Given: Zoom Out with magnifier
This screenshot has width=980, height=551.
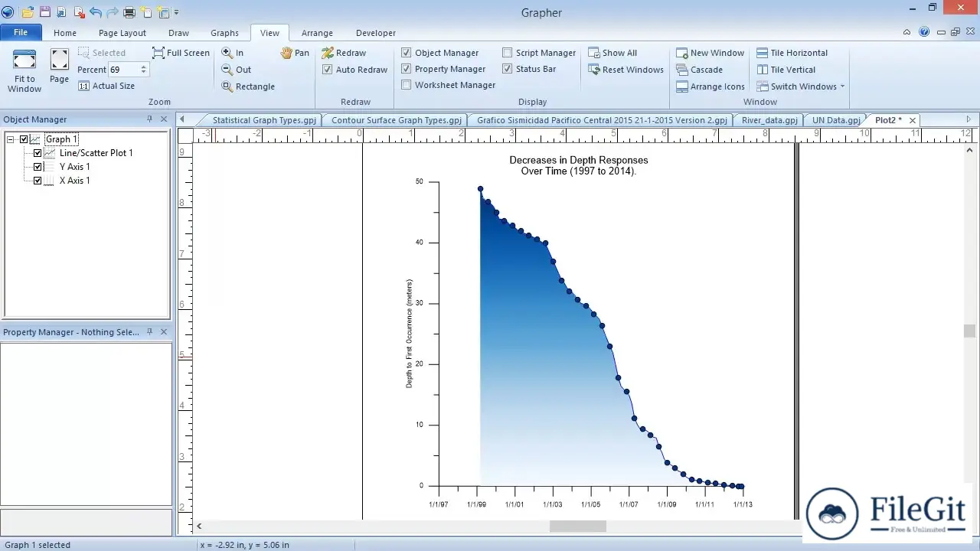Looking at the screenshot, I should tap(237, 70).
